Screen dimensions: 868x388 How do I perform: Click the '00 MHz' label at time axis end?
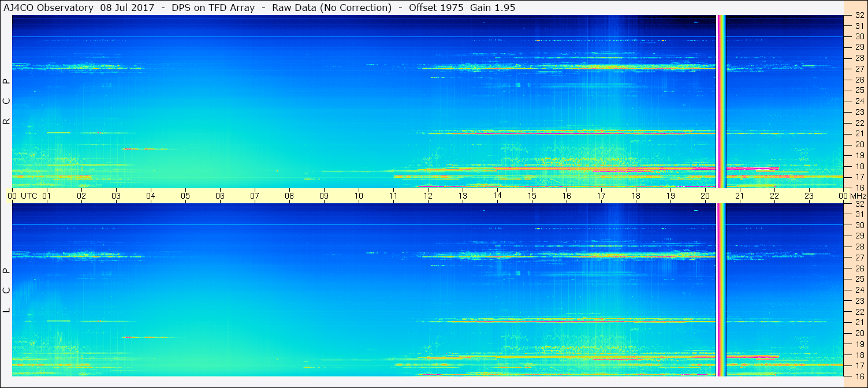pyautogui.click(x=851, y=196)
